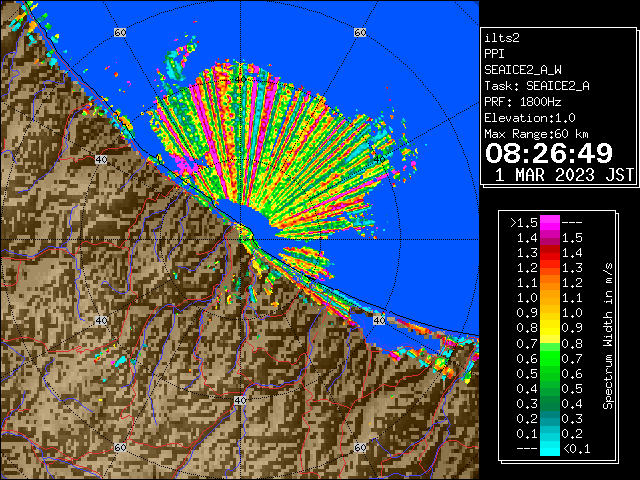Pick the yellow swatch beside the 0.8 label
This screenshot has width=640, height=480.
coord(550,328)
